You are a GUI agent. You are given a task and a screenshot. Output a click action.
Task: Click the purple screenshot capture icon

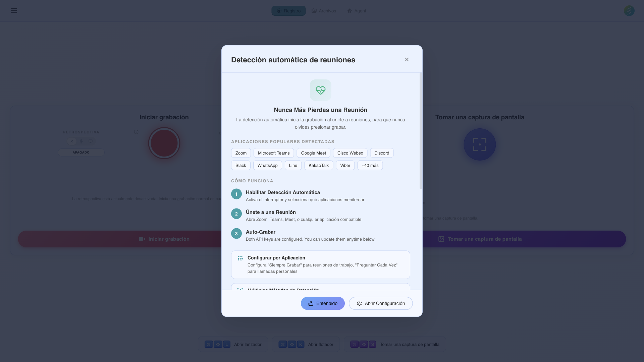pyautogui.click(x=479, y=144)
